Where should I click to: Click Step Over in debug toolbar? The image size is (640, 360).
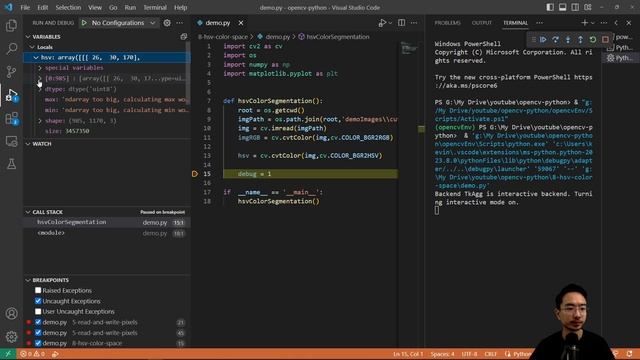(556, 40)
